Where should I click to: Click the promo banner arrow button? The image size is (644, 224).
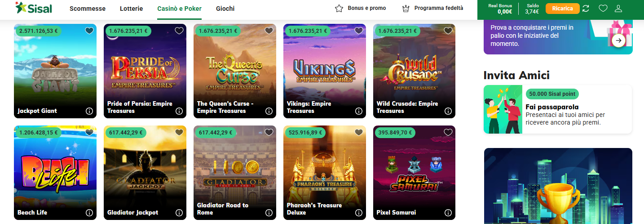618,40
